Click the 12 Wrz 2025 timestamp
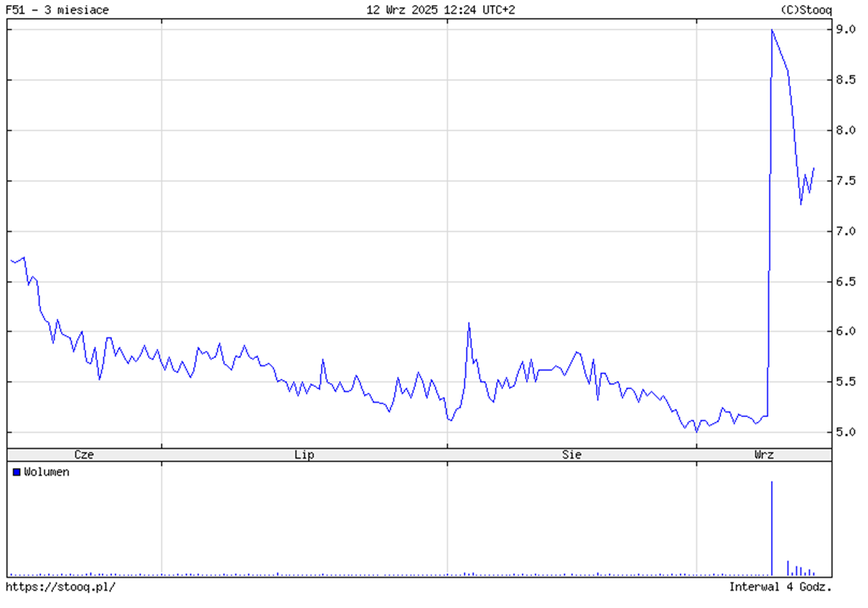868x608 pixels. pyautogui.click(x=441, y=9)
